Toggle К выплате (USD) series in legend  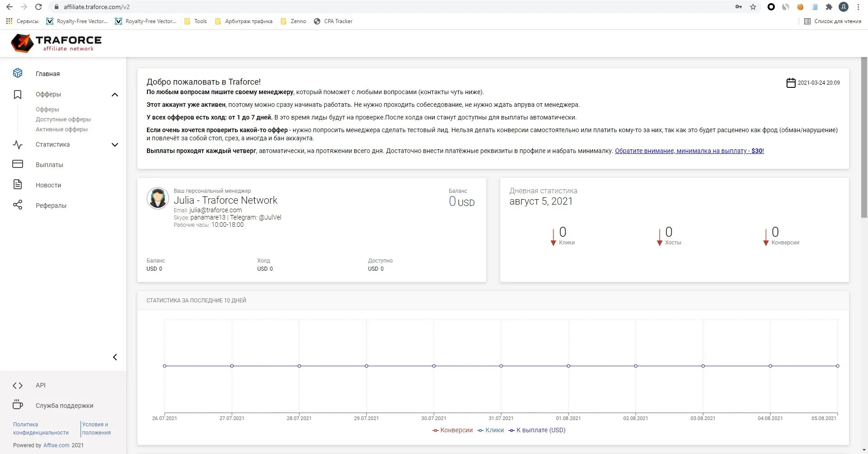(x=537, y=430)
